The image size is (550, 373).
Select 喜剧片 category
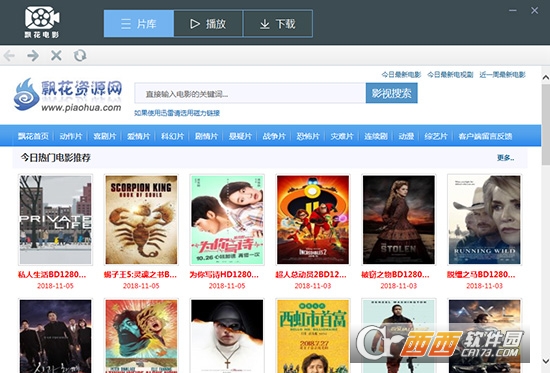[x=105, y=136]
